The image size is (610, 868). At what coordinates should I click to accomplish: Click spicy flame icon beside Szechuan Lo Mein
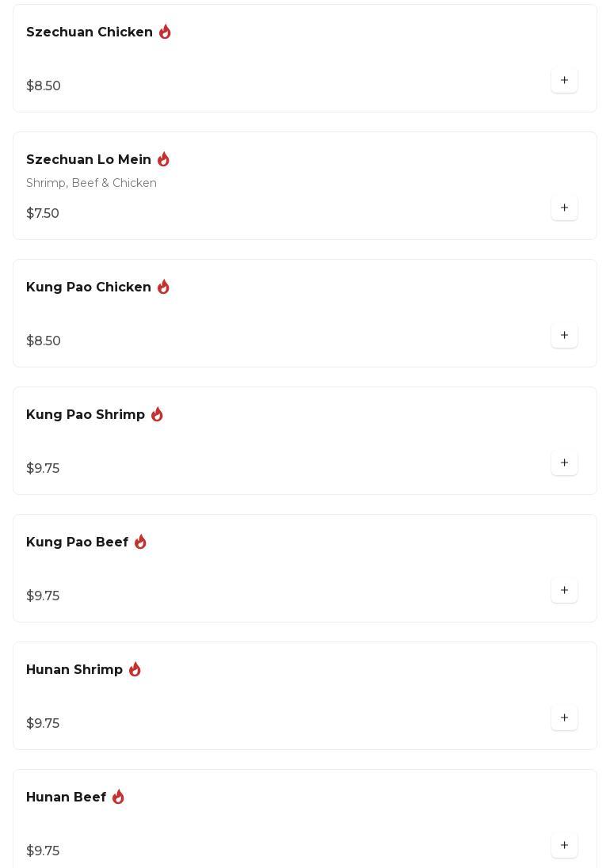click(163, 159)
